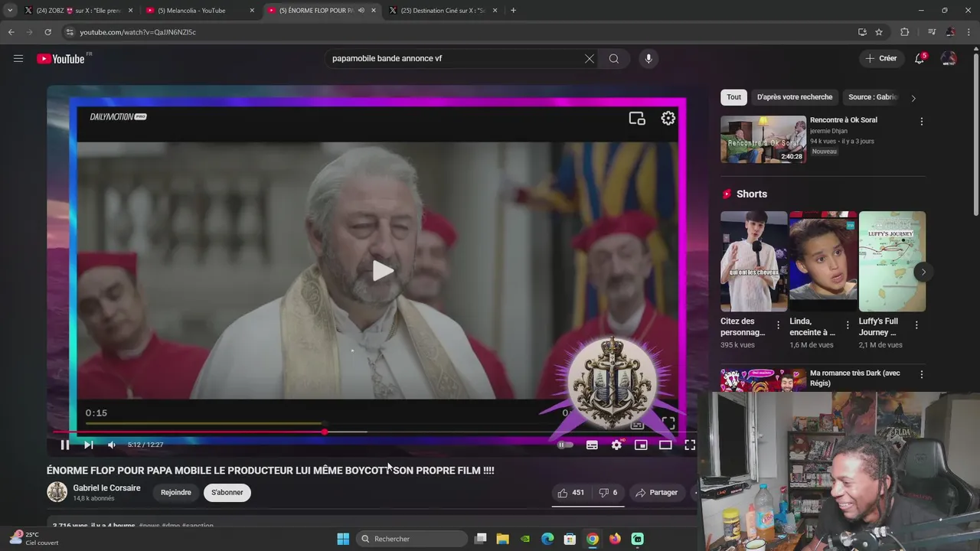Open the YouTube player settings gear

click(x=616, y=445)
